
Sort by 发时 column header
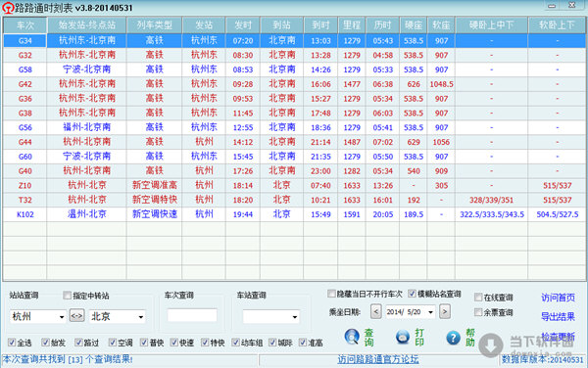[x=243, y=25]
